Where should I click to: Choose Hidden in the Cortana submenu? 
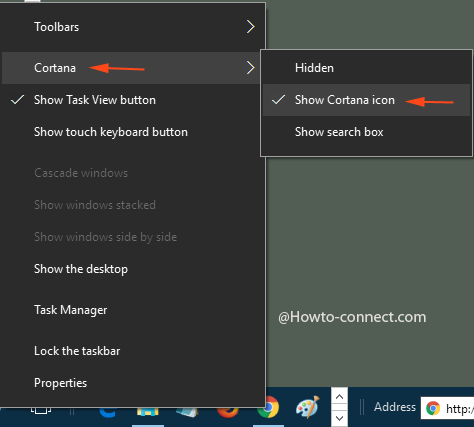tap(366, 68)
